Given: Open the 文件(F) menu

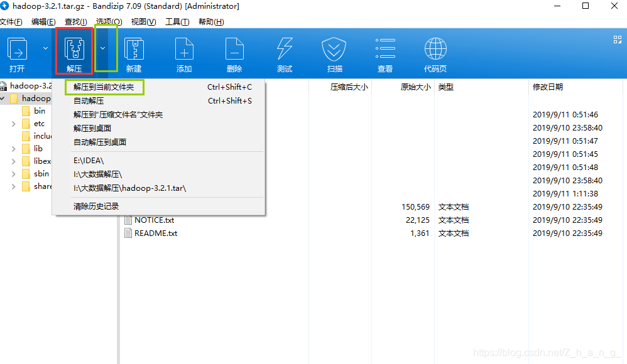Looking at the screenshot, I should click(x=11, y=22).
